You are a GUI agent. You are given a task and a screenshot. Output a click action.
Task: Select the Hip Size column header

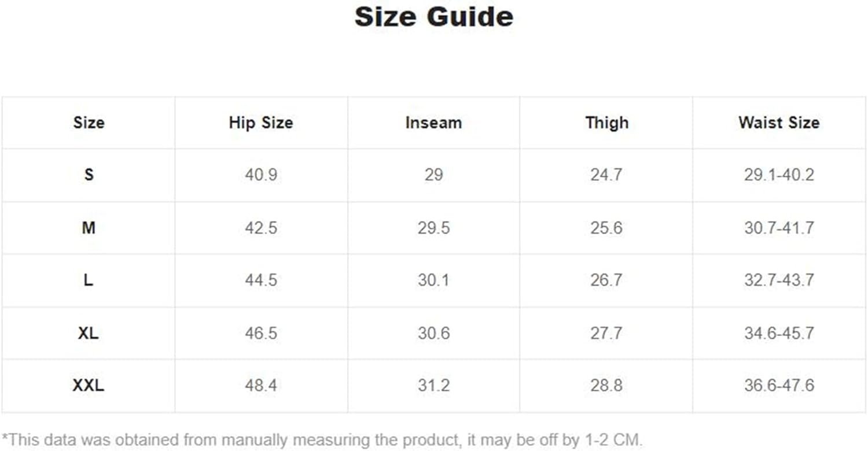click(x=261, y=123)
